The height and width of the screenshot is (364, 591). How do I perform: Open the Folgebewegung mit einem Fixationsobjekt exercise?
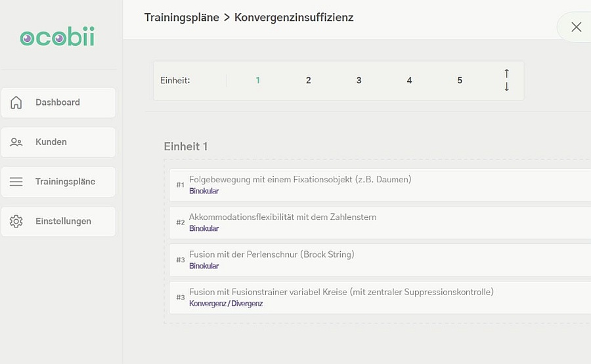pyautogui.click(x=300, y=180)
